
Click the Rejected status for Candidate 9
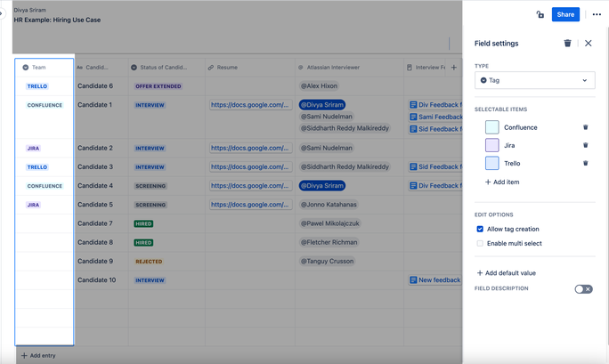point(149,262)
